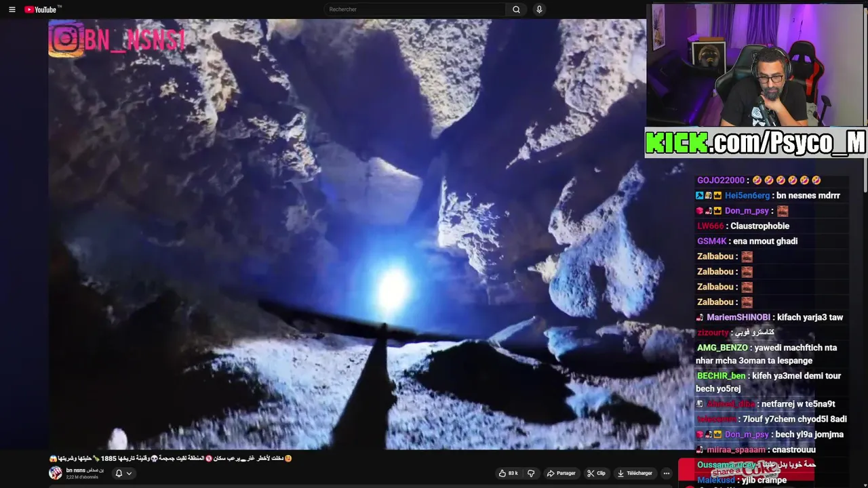Open the three-dot more actions menu

click(667, 473)
